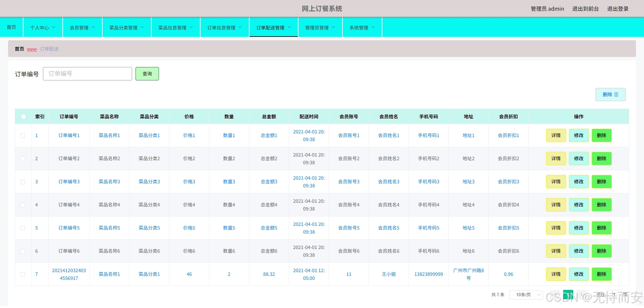Image resolution: width=644 pixels, height=308 pixels.
Task: Click 删除 for row 订单编号6
Action: coord(602,251)
